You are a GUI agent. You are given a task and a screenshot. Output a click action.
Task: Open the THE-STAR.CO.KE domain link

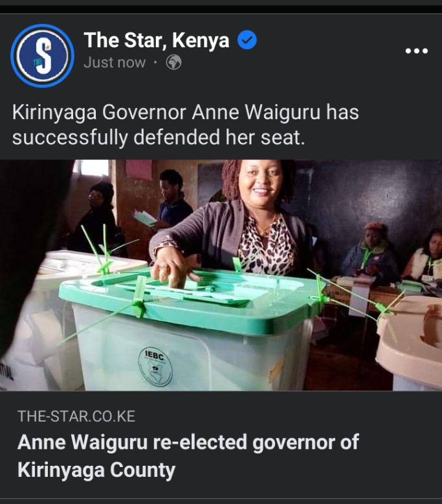(x=76, y=417)
